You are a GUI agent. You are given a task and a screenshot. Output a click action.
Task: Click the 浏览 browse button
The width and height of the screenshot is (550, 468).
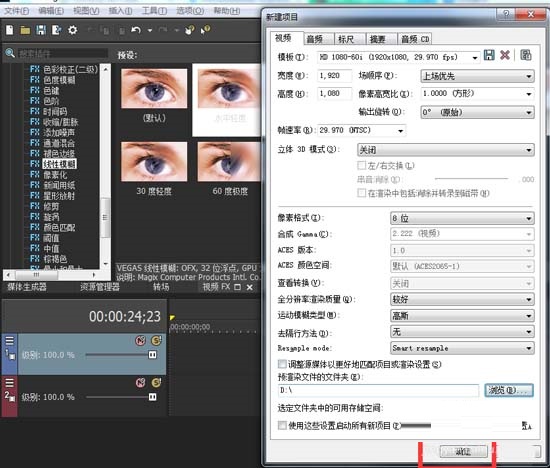509,390
